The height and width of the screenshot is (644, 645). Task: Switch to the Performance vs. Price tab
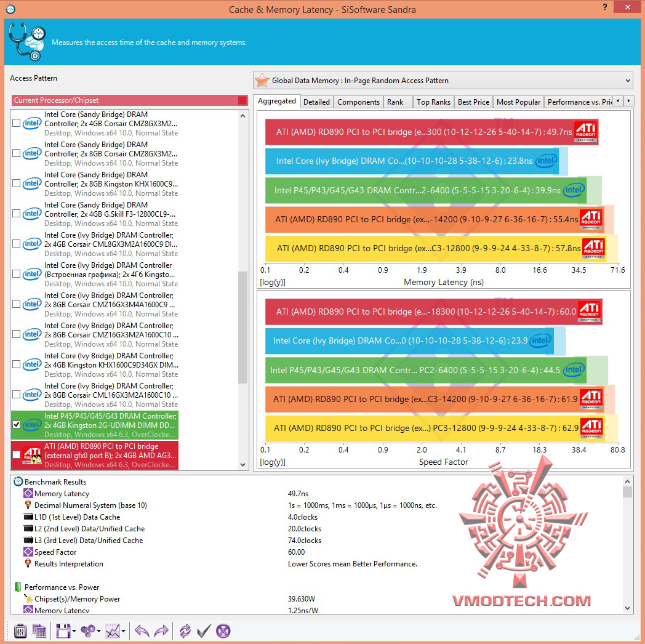coord(579,102)
